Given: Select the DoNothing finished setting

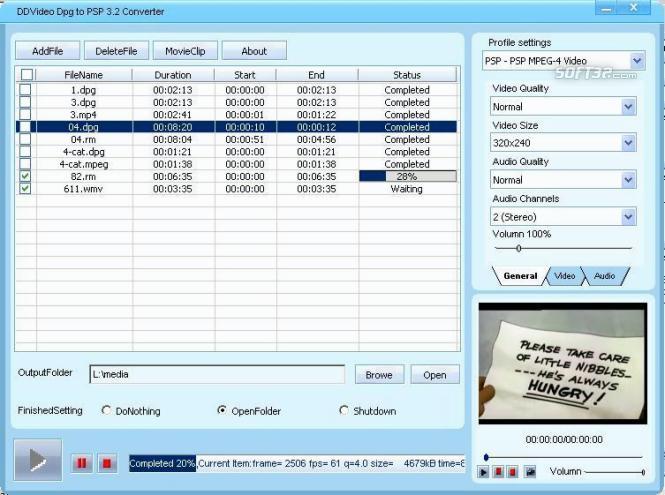Looking at the screenshot, I should 106,410.
